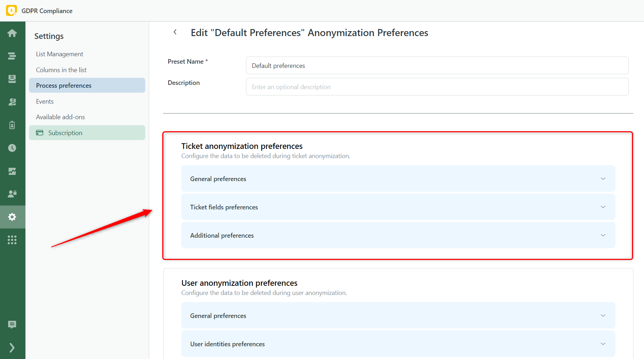Open the chart analytics icon in sidebar

(x=12, y=171)
